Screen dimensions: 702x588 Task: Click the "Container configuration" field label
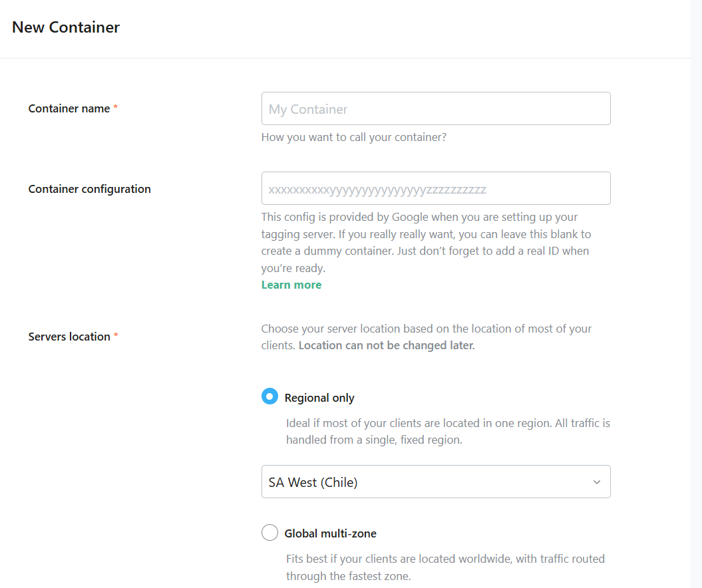(x=89, y=189)
